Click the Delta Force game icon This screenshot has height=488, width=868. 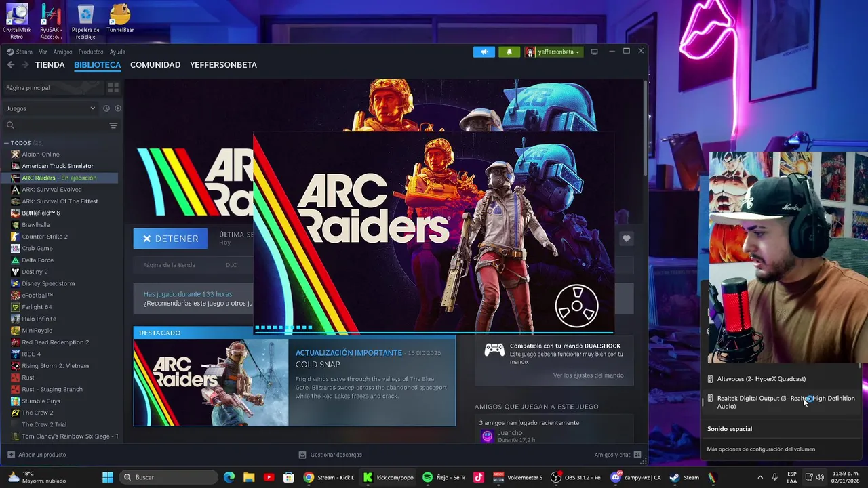click(16, 260)
